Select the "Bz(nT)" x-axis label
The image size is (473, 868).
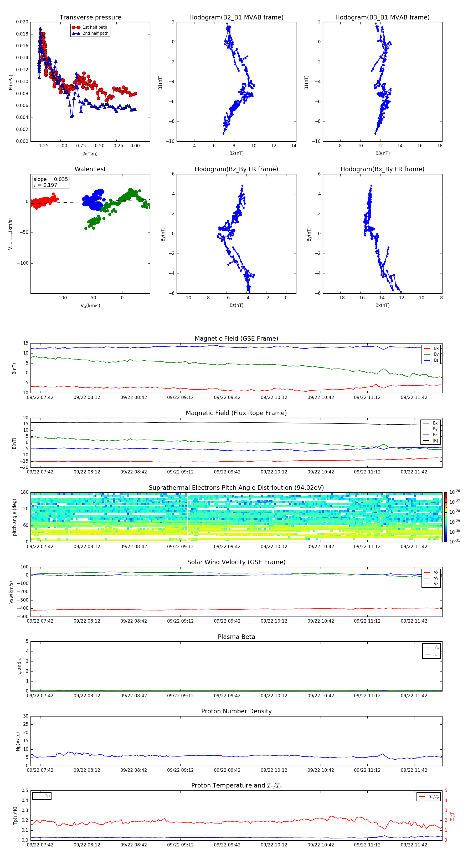click(236, 305)
